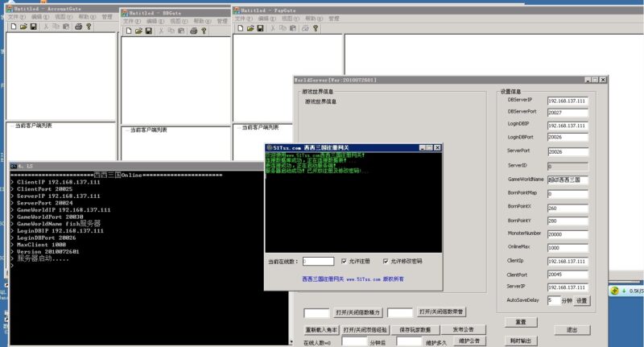Open the 管理 menu in PayGate window
The image size is (644, 347).
coord(334,18)
